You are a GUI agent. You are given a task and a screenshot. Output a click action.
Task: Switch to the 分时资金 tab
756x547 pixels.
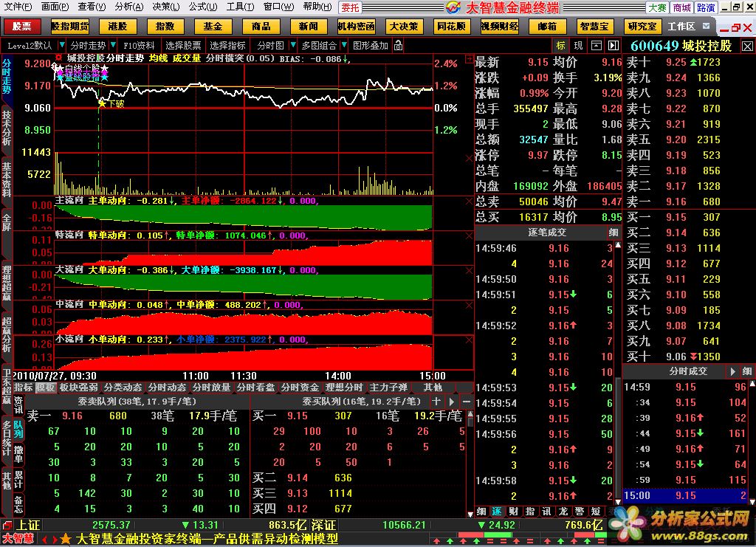300,387
